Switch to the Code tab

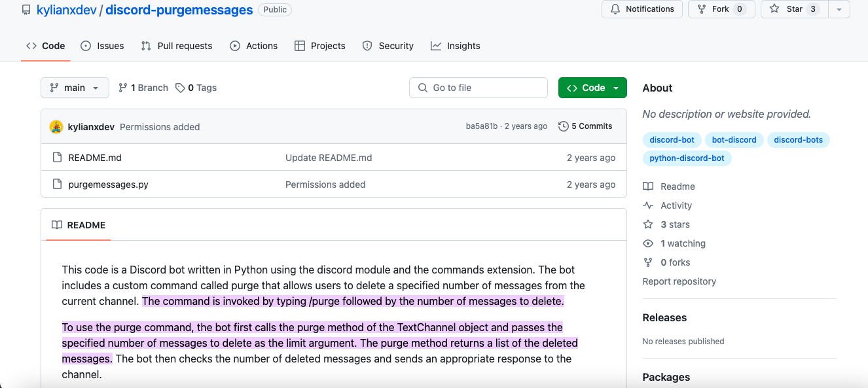pyautogui.click(x=45, y=46)
